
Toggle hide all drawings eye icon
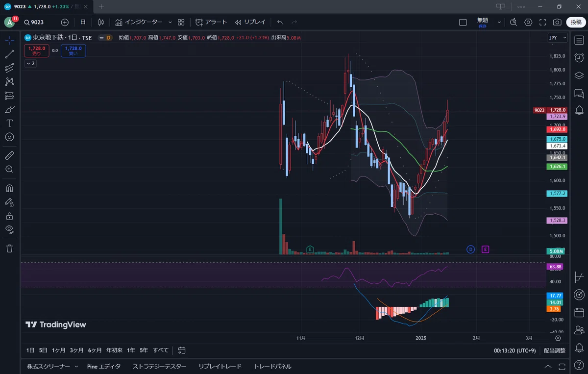[9, 229]
